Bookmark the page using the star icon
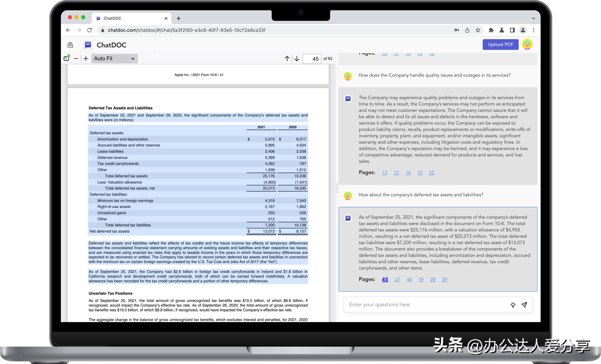 [x=478, y=30]
